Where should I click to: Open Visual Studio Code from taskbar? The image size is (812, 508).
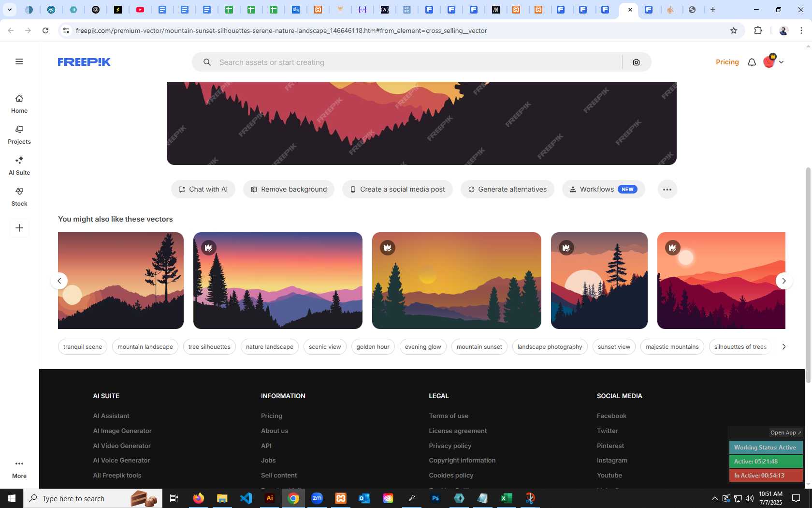(246, 498)
